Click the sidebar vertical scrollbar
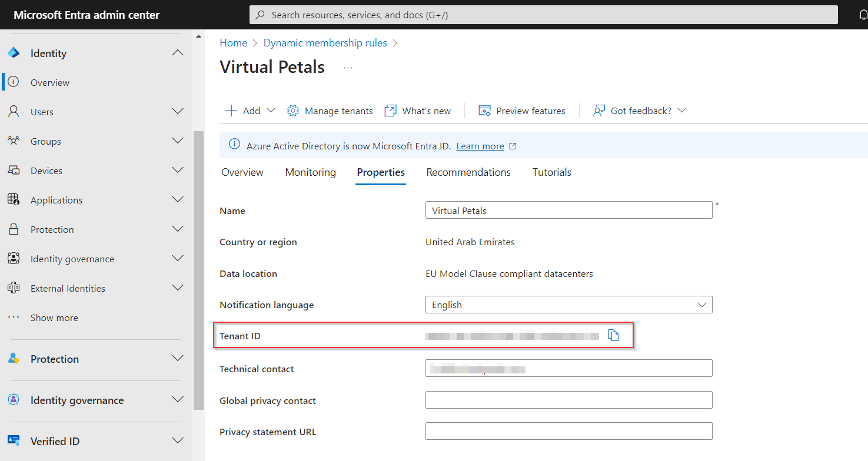The width and height of the screenshot is (868, 461). [x=198, y=270]
